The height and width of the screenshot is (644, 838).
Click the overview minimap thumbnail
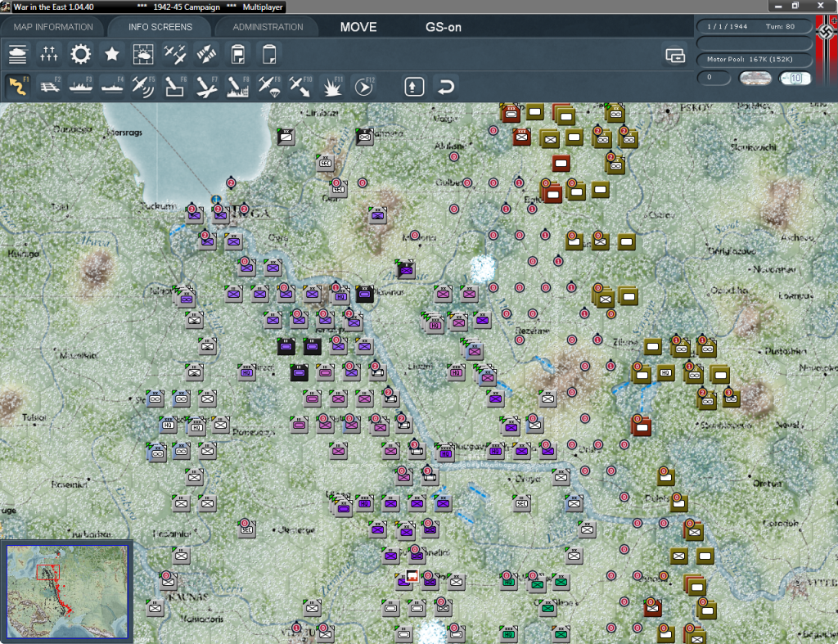coord(67,591)
